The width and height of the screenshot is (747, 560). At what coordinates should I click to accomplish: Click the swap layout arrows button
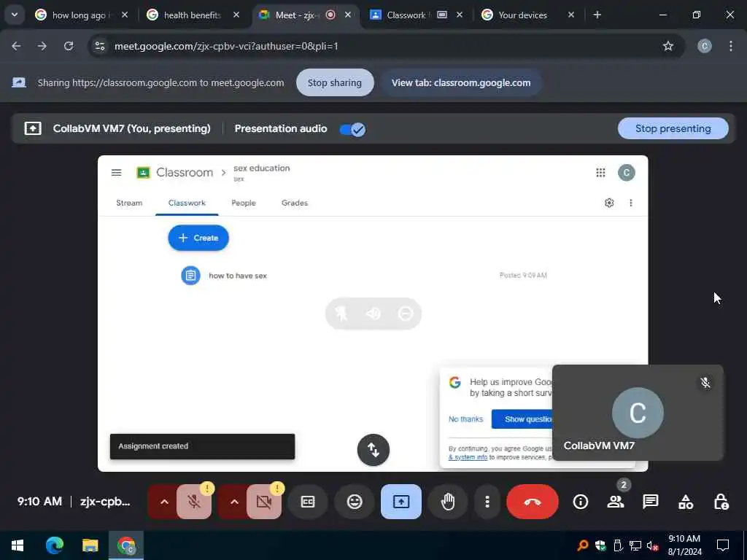[373, 450]
